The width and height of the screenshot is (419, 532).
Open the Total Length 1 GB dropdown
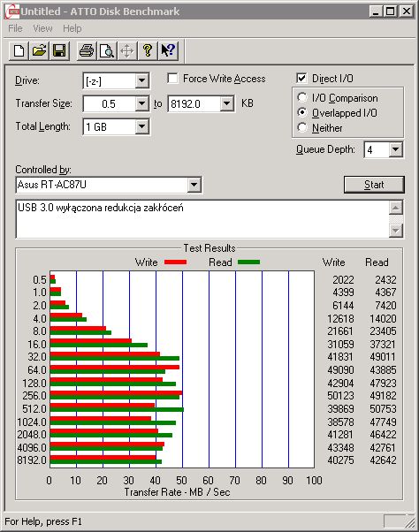tap(141, 126)
